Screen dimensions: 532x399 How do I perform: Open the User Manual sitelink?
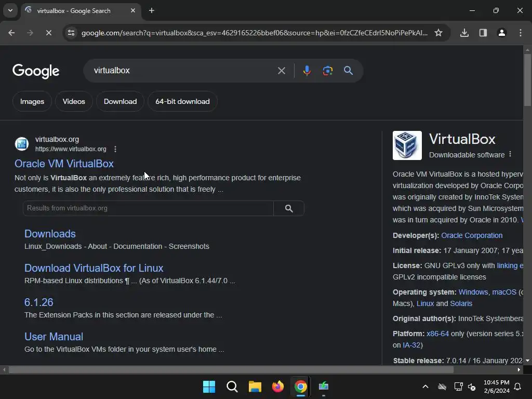(54, 337)
